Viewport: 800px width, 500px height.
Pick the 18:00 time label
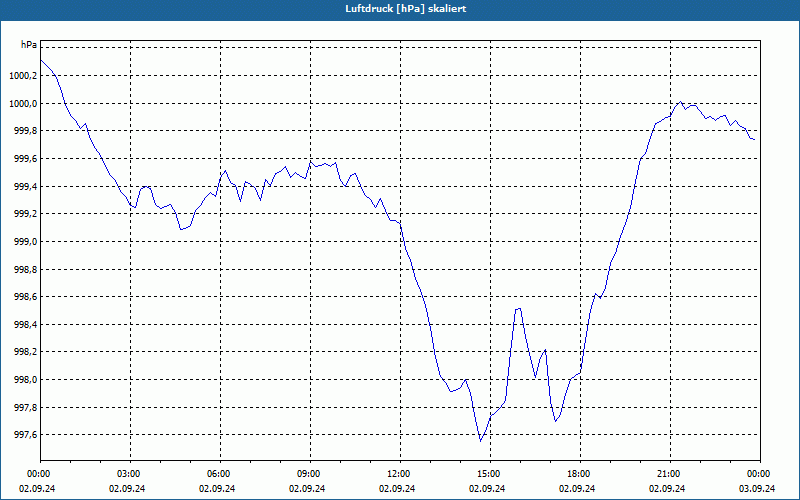pyautogui.click(x=578, y=474)
